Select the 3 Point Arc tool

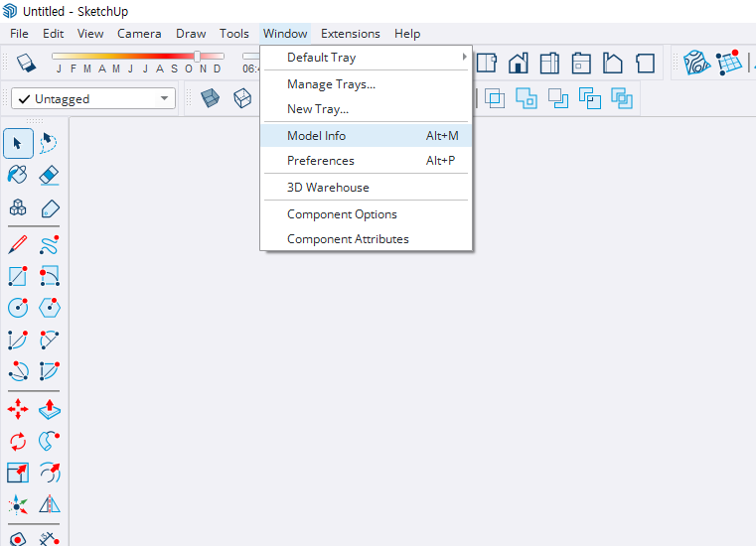click(18, 371)
